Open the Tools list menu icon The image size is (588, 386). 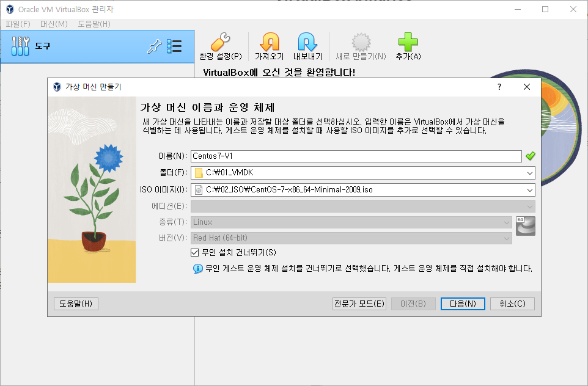174,46
